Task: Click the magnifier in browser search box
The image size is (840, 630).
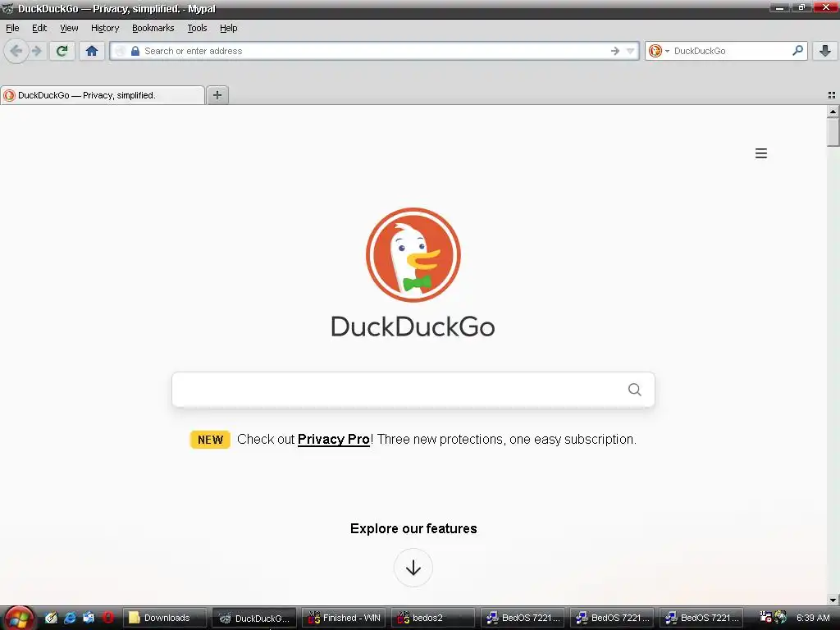Action: (x=797, y=50)
